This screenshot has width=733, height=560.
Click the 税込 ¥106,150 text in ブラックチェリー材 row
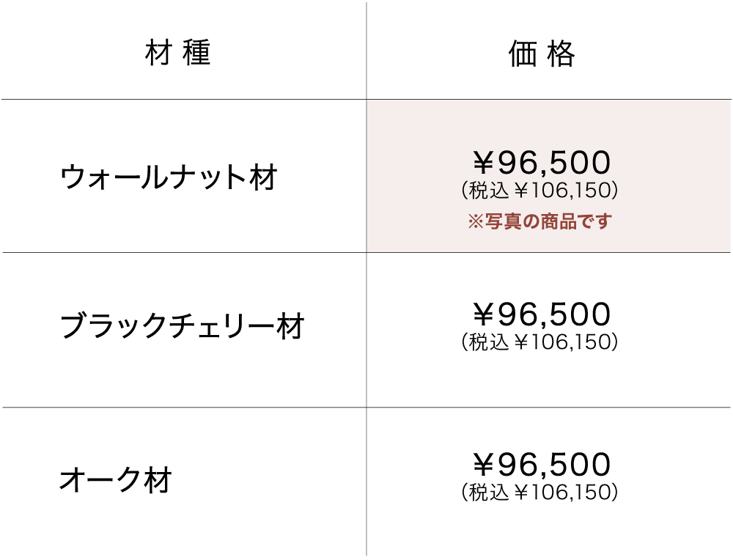(x=540, y=342)
